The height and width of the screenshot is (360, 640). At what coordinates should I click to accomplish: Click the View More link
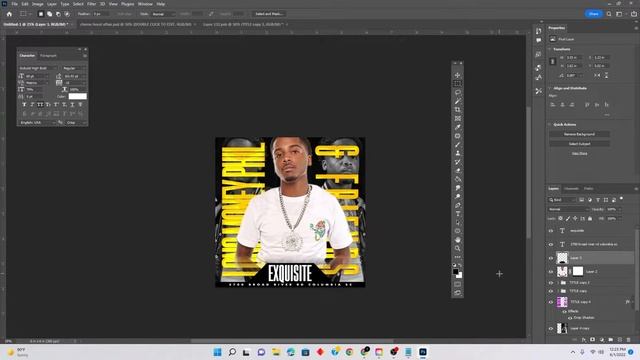point(579,153)
